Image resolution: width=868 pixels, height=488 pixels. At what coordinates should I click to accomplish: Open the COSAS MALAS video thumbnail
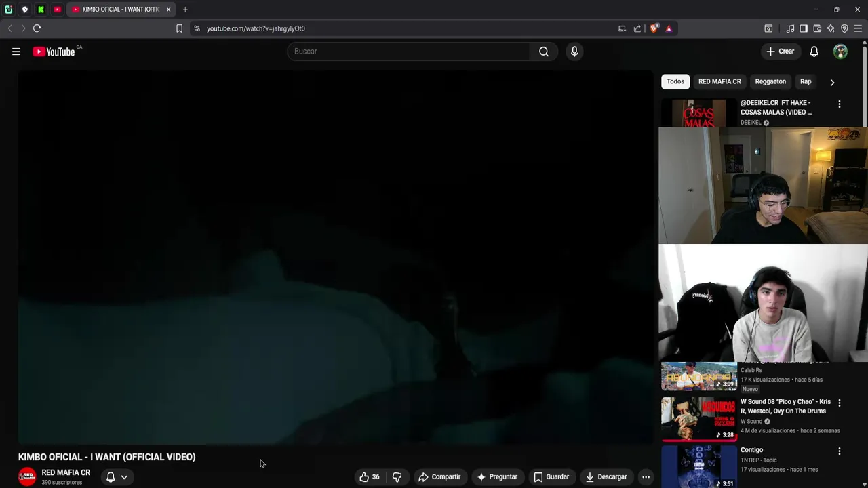(699, 113)
